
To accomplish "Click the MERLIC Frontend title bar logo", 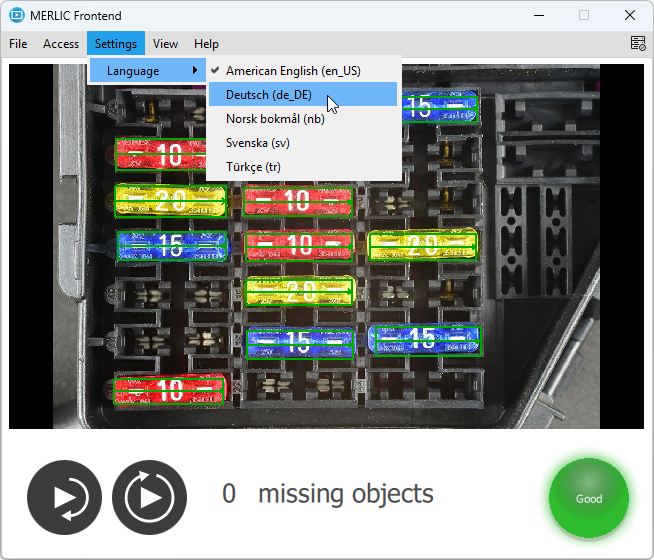I will pos(16,15).
